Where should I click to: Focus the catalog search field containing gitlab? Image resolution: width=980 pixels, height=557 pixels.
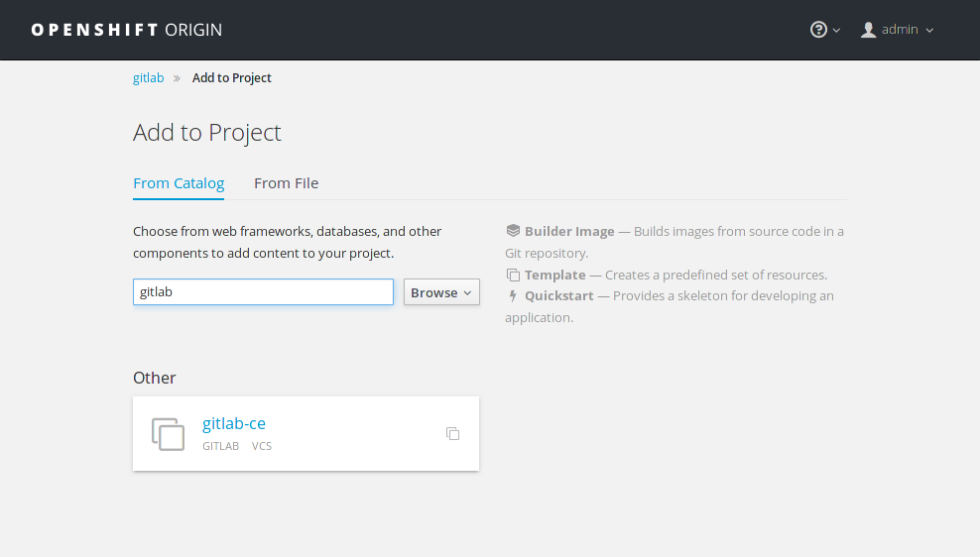263,292
